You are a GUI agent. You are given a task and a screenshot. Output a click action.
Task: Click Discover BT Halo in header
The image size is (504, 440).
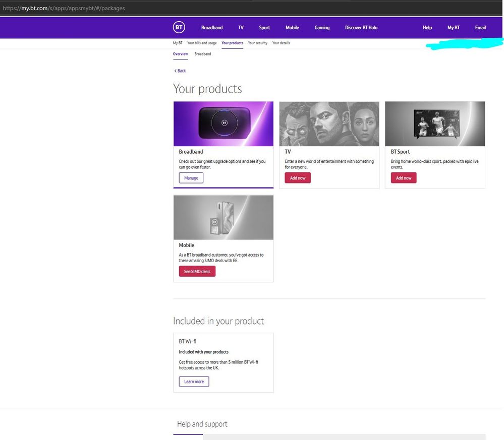tap(361, 28)
